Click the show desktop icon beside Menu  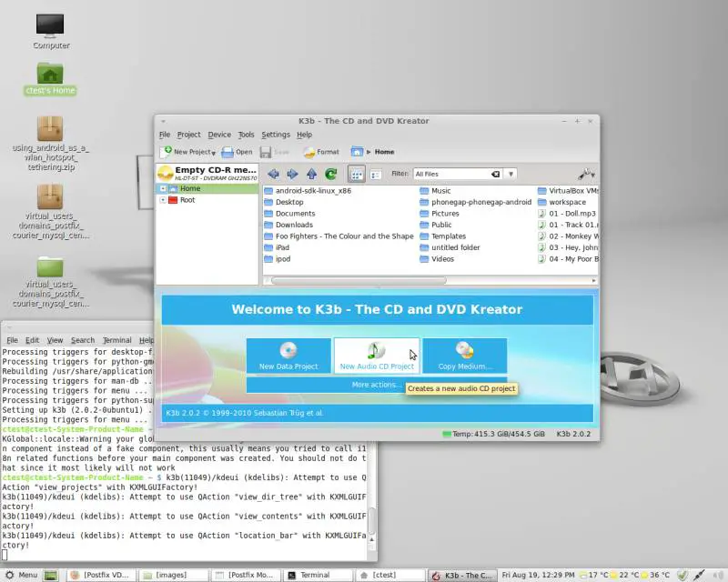pyautogui.click(x=51, y=575)
